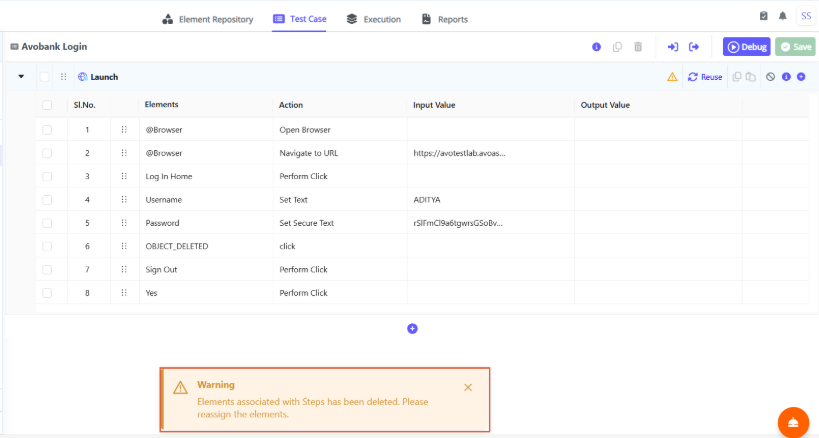Check the checkbox for the OBJECT_DELETED step
The image size is (819, 438).
click(47, 246)
